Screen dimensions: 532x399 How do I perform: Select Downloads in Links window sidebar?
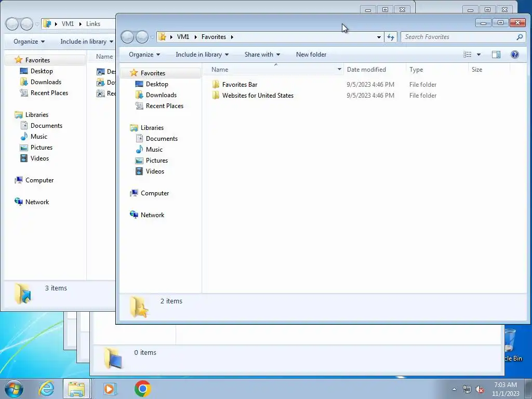pyautogui.click(x=46, y=82)
